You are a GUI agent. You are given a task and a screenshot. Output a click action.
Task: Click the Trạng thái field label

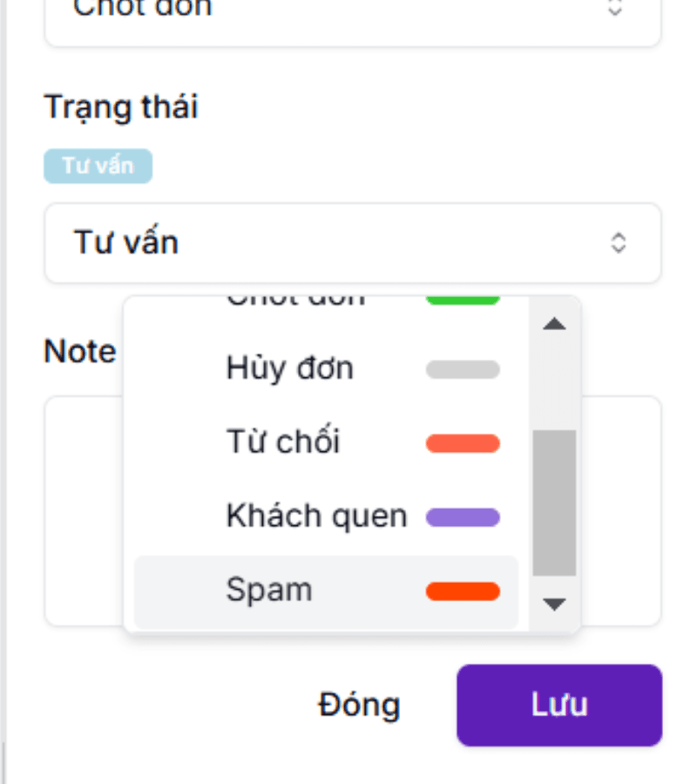[x=121, y=107]
